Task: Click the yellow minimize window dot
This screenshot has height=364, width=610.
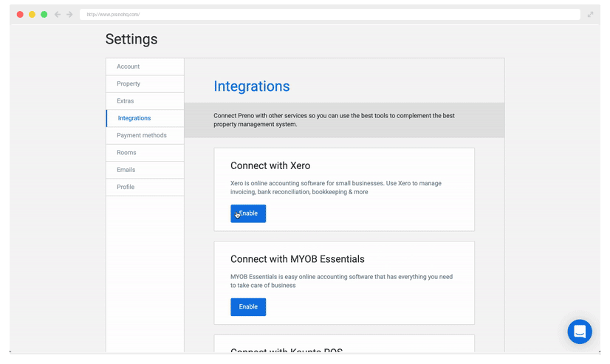Action: click(x=32, y=14)
